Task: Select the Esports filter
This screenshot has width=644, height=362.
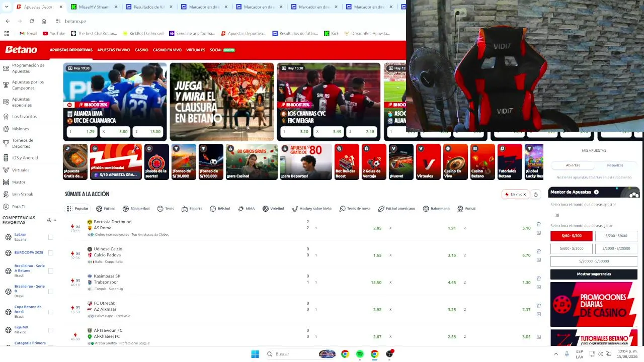Action: point(192,209)
